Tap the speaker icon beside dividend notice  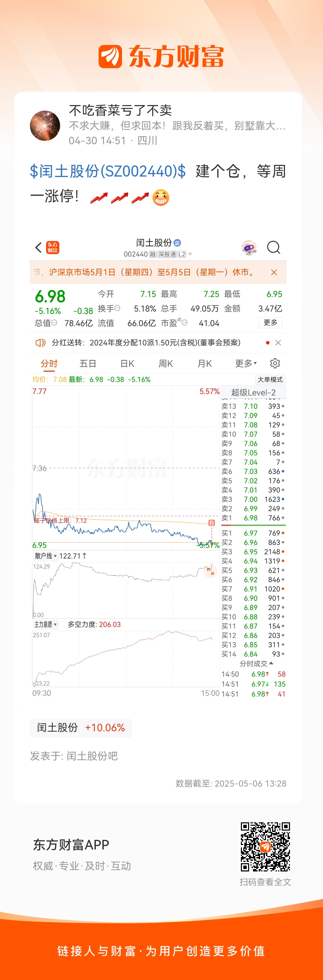pos(40,343)
